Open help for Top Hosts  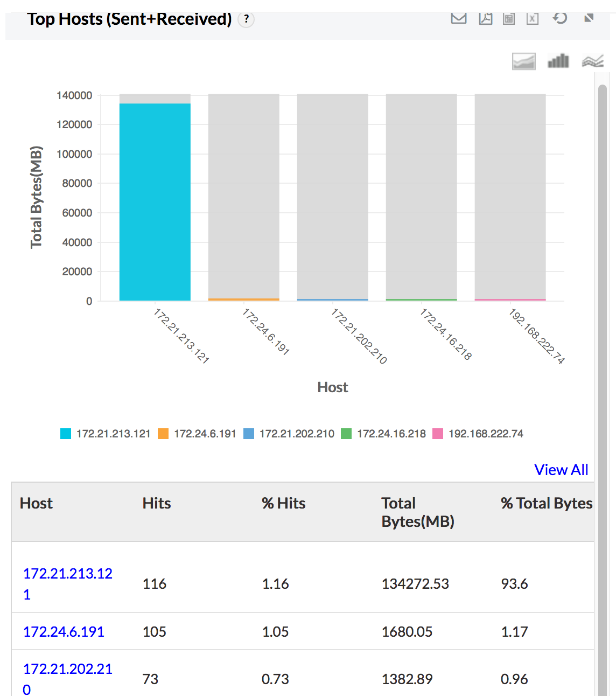tap(246, 19)
